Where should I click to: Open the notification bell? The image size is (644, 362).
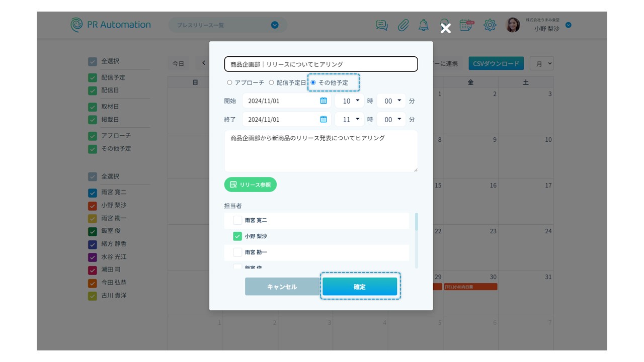424,25
